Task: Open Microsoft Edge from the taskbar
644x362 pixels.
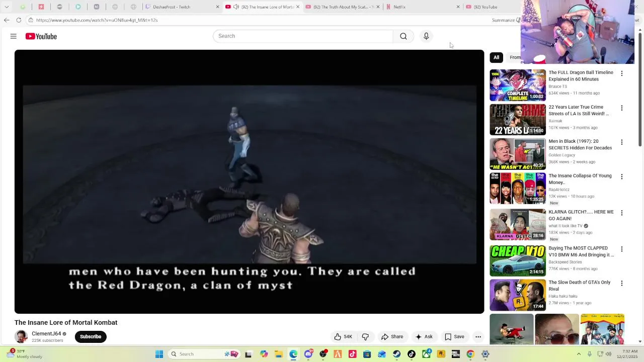Action: pyautogui.click(x=293, y=354)
